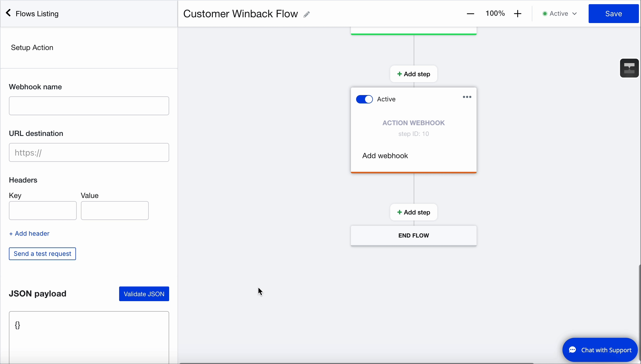Save the Customer Winback Flow
This screenshot has height=364, width=641.
click(614, 13)
